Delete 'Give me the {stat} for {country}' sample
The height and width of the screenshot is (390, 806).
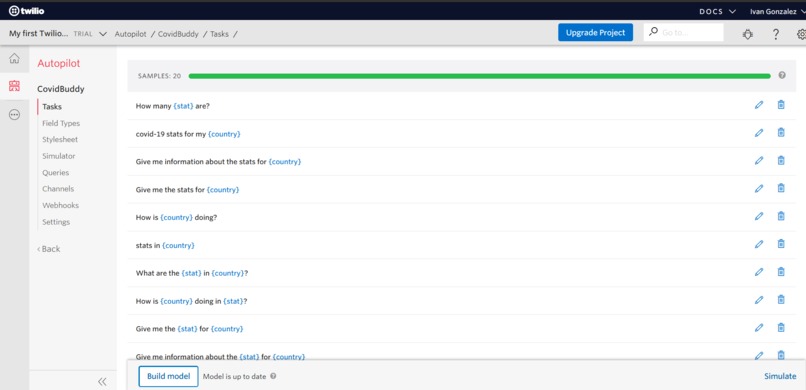[x=781, y=327]
